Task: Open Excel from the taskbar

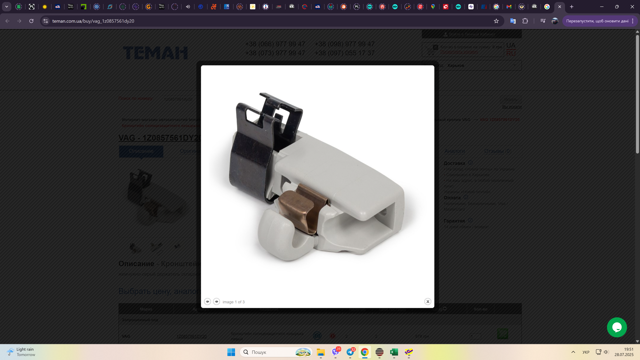Action: click(x=394, y=352)
